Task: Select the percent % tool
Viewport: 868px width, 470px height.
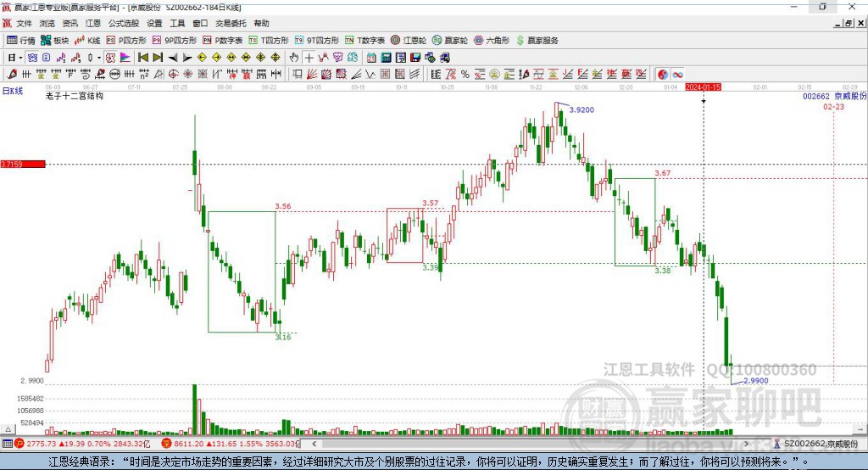Action: (465, 75)
